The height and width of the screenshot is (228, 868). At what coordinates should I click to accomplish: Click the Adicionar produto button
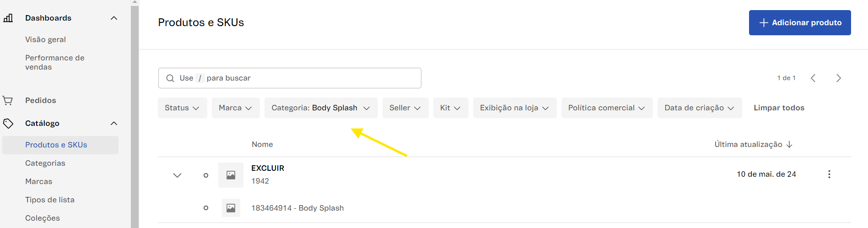click(x=799, y=23)
